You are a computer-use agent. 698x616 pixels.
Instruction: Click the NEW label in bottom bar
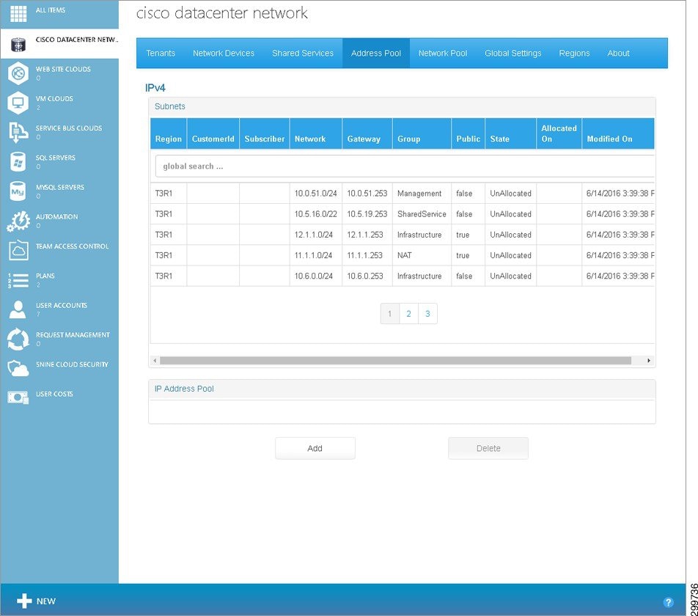coord(46,601)
